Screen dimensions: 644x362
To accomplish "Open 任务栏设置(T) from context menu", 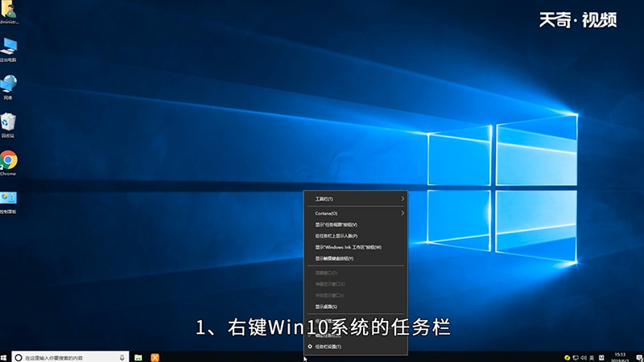I will tap(356, 347).
